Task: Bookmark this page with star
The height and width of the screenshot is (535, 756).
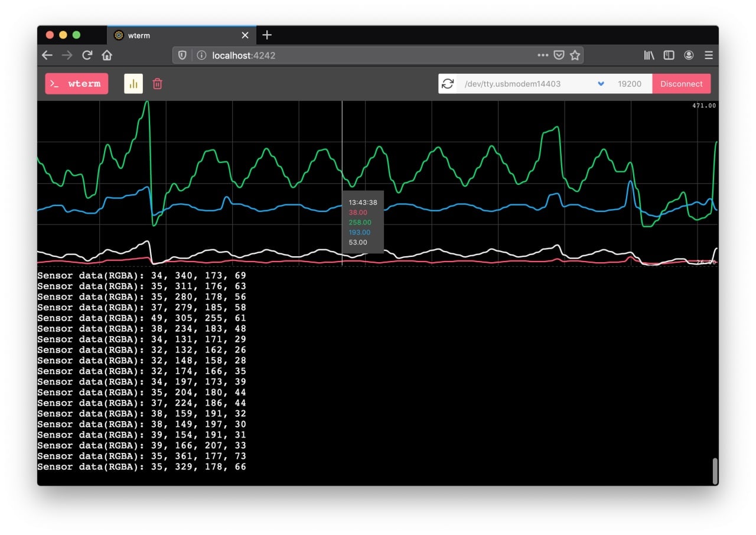Action: pos(575,55)
